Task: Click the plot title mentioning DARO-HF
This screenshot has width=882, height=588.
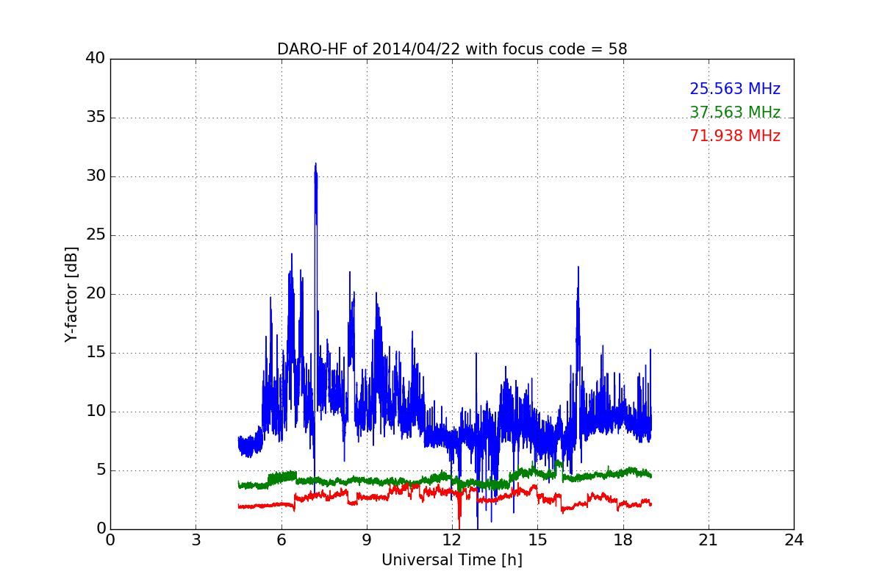Action: click(452, 49)
